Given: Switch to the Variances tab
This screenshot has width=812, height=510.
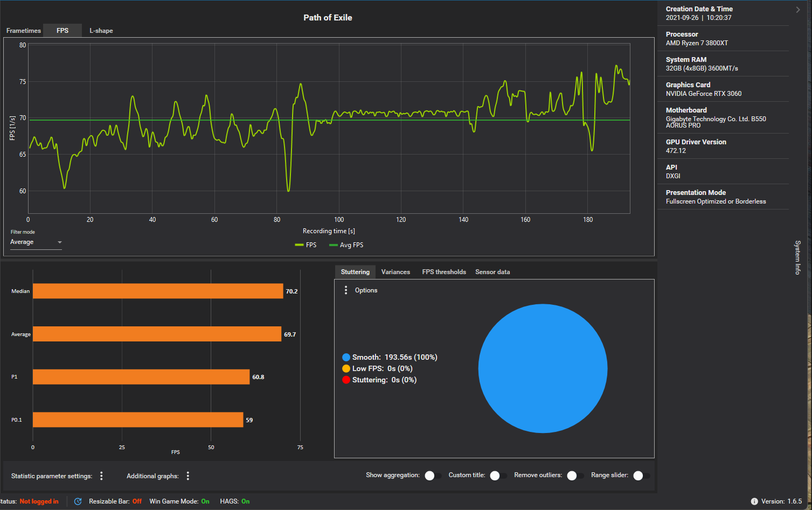Looking at the screenshot, I should [x=395, y=272].
